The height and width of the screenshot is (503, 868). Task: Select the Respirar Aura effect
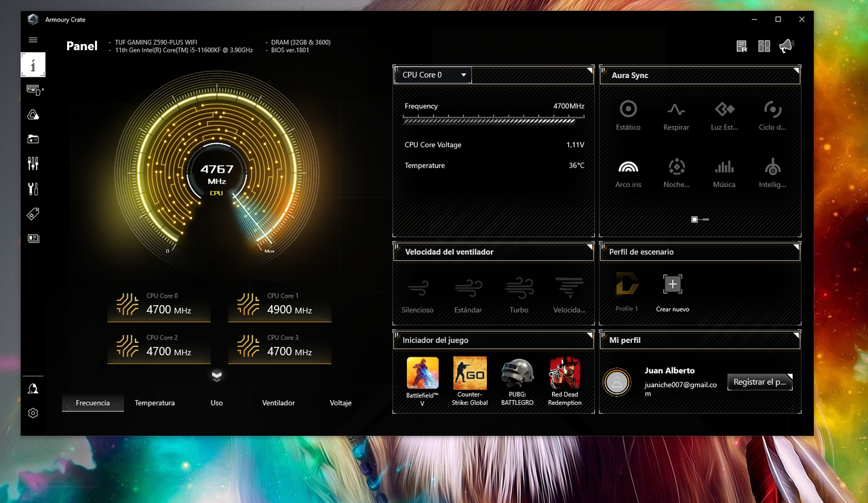coord(676,115)
